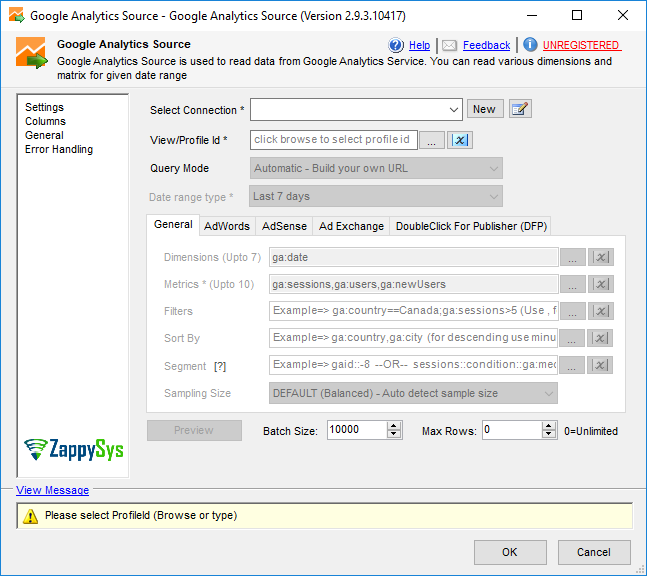Open Segment browse ellipsis button

tap(571, 365)
